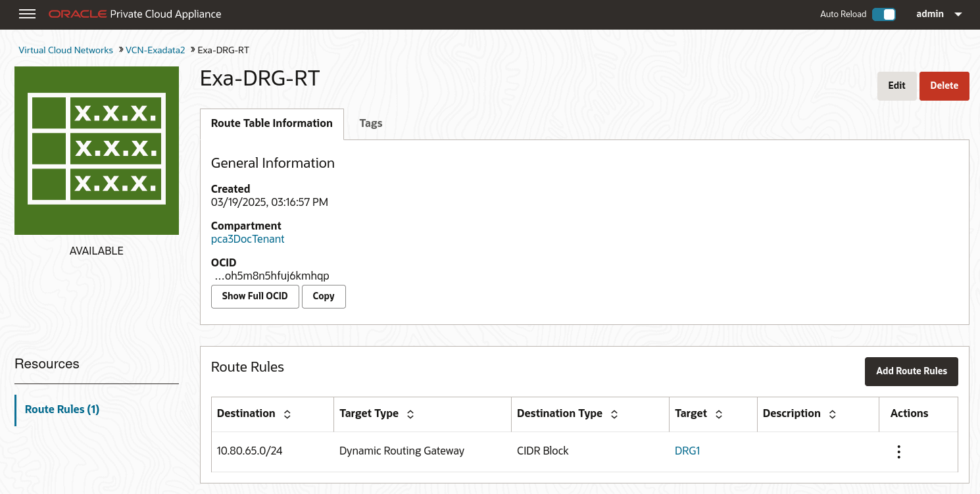This screenshot has height=494, width=980.
Task: Delete the Exa-DRG-RT route table
Action: pos(944,86)
